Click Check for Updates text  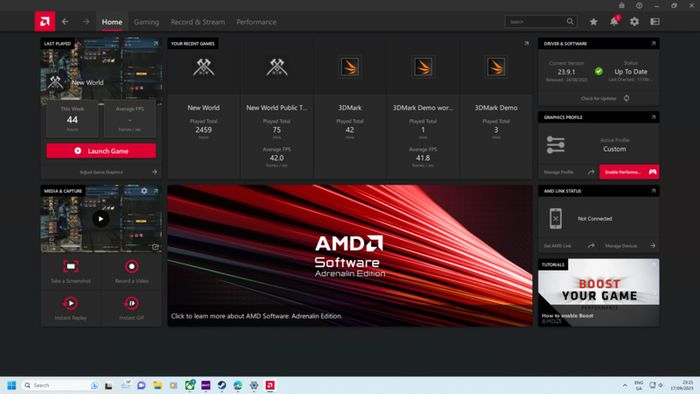[x=599, y=98]
